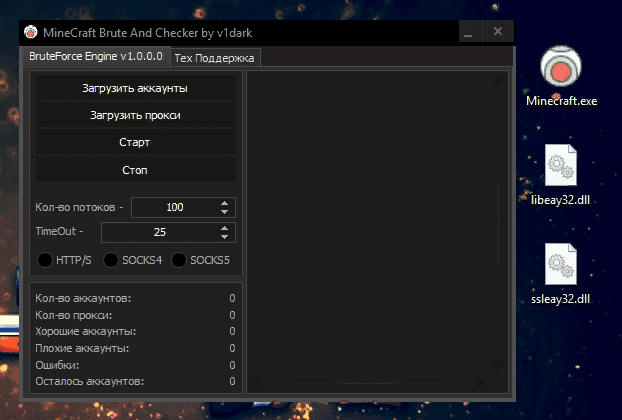This screenshot has height=420, width=622.
Task: Click the 0 value beside Кол-во прокси
Action: [x=232, y=315]
